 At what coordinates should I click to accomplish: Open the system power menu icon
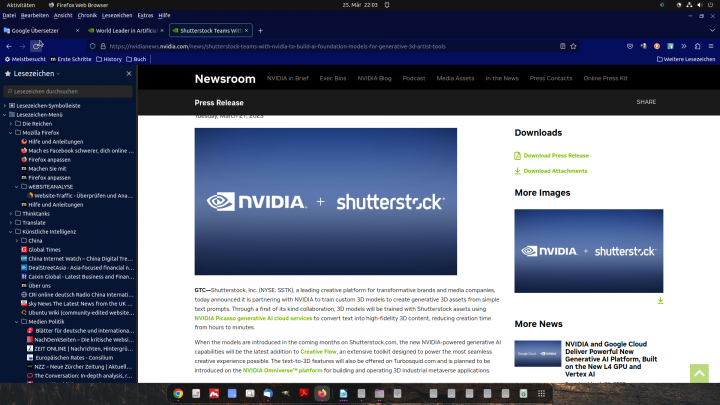(711, 5)
